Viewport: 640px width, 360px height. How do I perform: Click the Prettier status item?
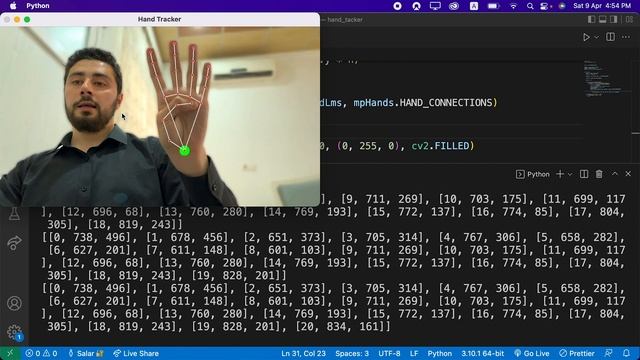[x=577, y=353]
